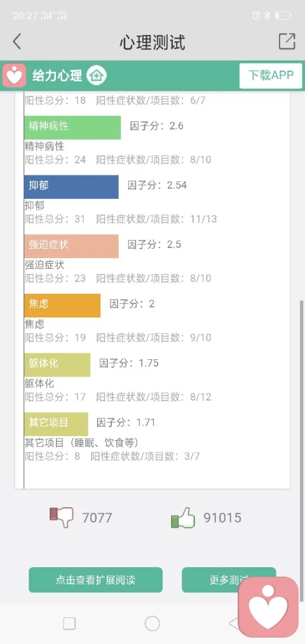Tap the thumbs-down dislike icon
The height and width of the screenshot is (644, 305).
[61, 517]
